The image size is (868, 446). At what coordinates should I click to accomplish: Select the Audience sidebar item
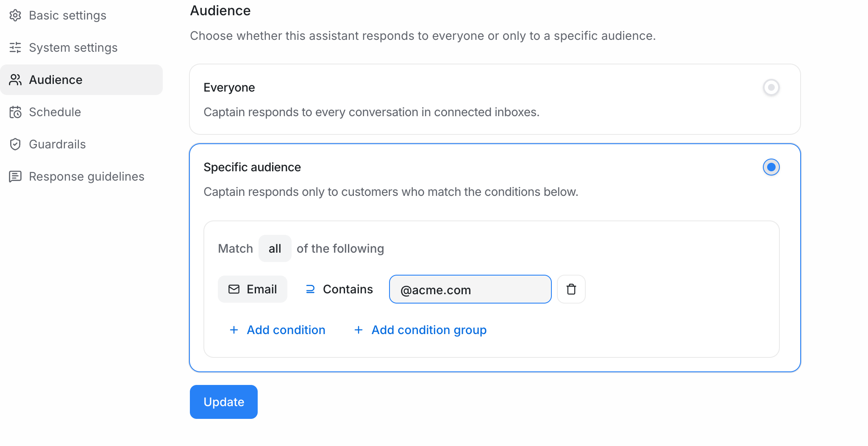coord(81,80)
